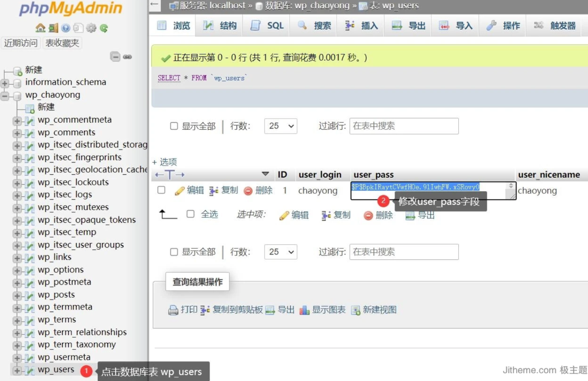
Task: Tick the lower show all checkbox
Action: (174, 252)
